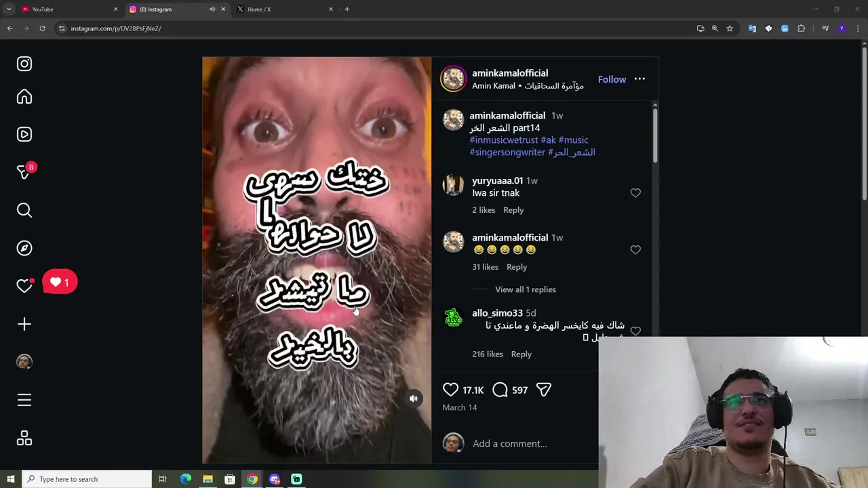This screenshot has width=868, height=488.
Task: Open Microsoft Edge from taskbar
Action: point(185,479)
